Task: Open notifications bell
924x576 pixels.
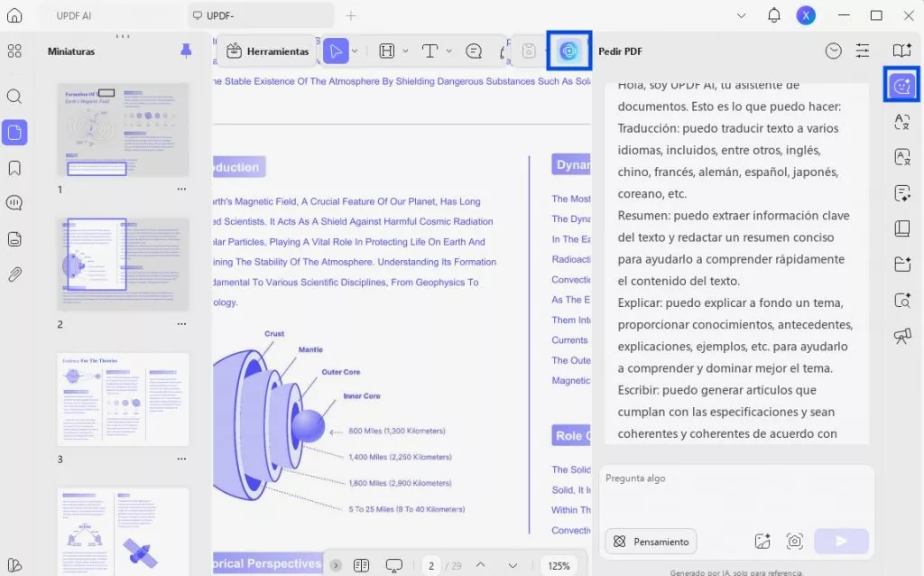Action: 773,15
